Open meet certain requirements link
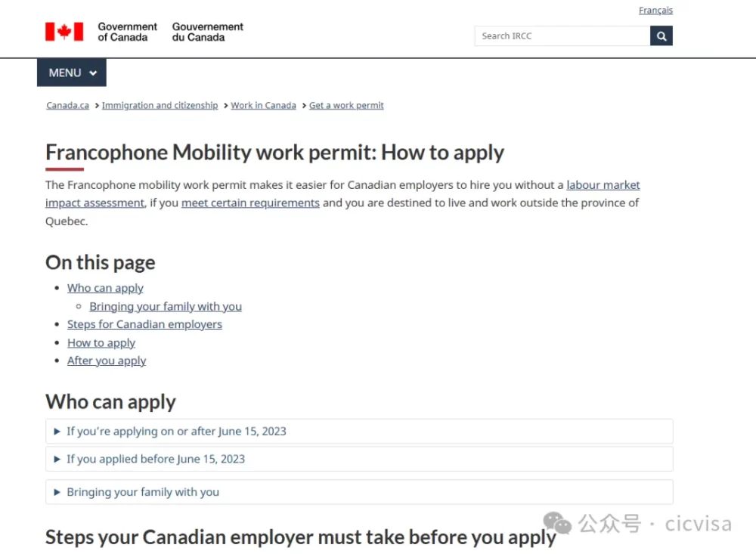Viewport: 756px width, 554px height. click(250, 203)
